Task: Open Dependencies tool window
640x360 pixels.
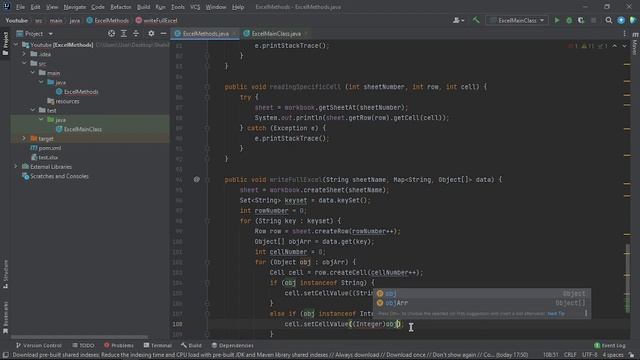Action: [x=232, y=345]
